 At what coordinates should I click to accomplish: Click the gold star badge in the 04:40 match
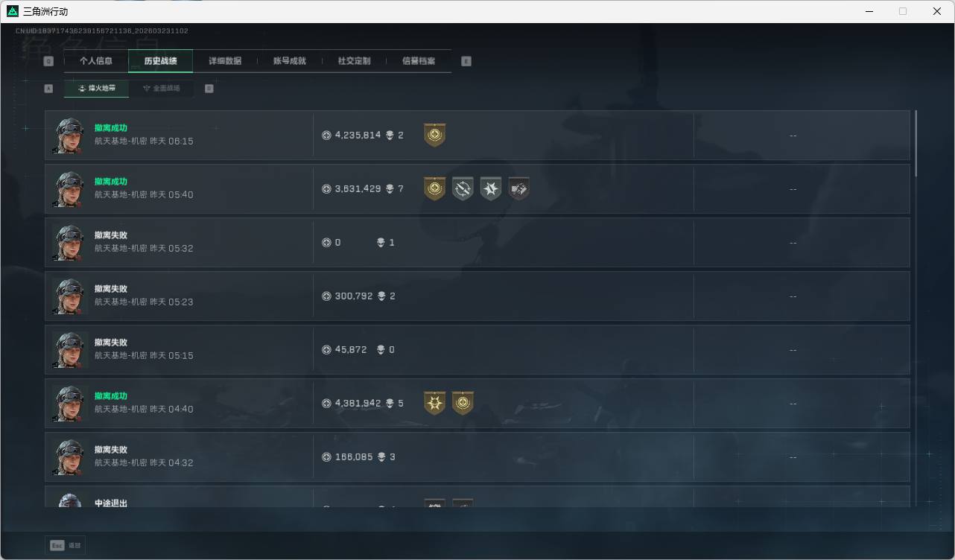tap(434, 403)
